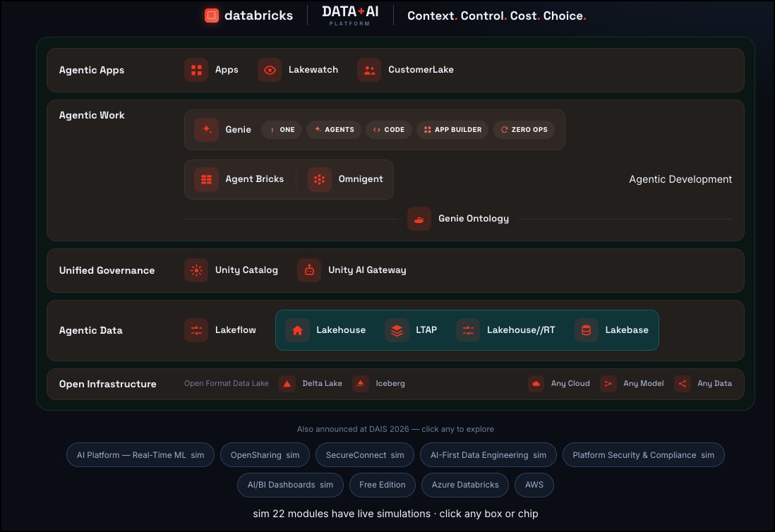
Task: Open the SecureConnect sim chip
Action: click(x=365, y=455)
